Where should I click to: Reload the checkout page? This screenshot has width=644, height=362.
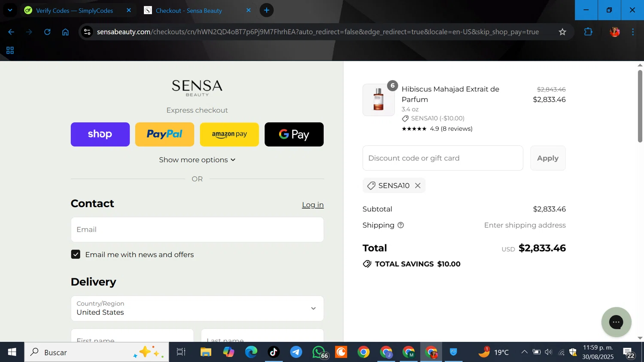pyautogui.click(x=47, y=32)
